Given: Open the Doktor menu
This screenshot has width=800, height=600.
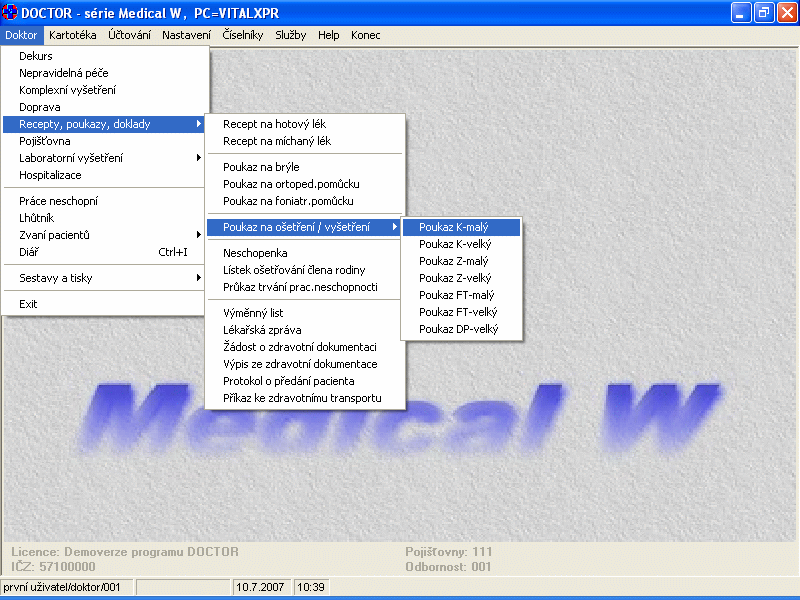Looking at the screenshot, I should pos(21,35).
